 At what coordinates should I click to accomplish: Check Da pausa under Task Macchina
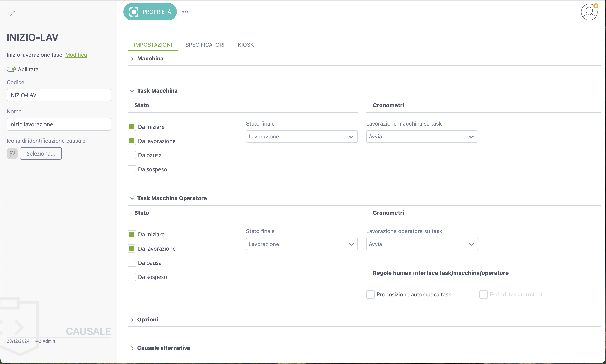point(132,155)
